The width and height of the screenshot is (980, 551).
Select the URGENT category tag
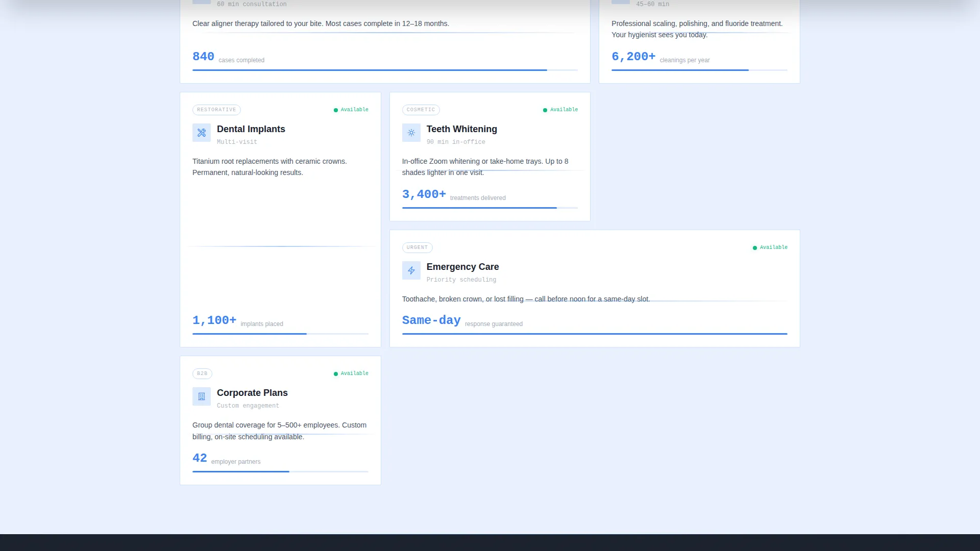pos(417,247)
